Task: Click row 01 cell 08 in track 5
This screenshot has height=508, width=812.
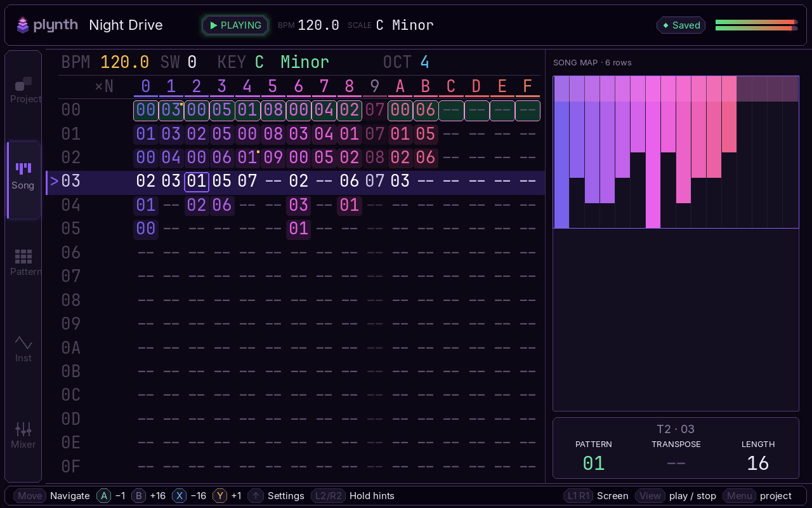Action: [x=273, y=134]
